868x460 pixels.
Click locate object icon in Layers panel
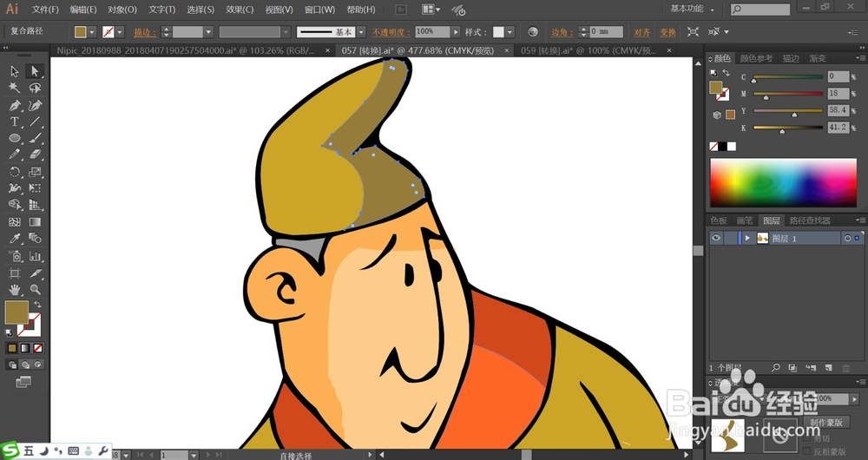click(775, 367)
